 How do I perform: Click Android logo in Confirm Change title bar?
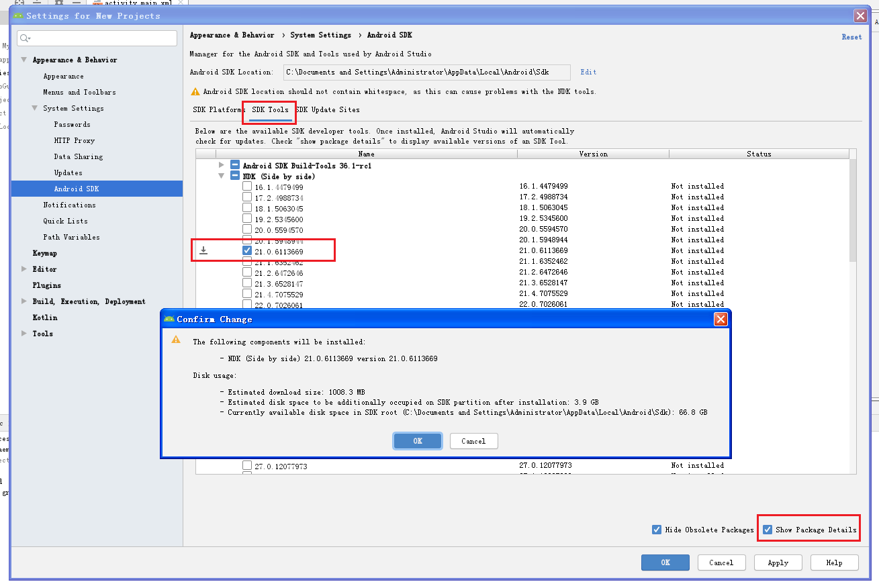click(169, 319)
